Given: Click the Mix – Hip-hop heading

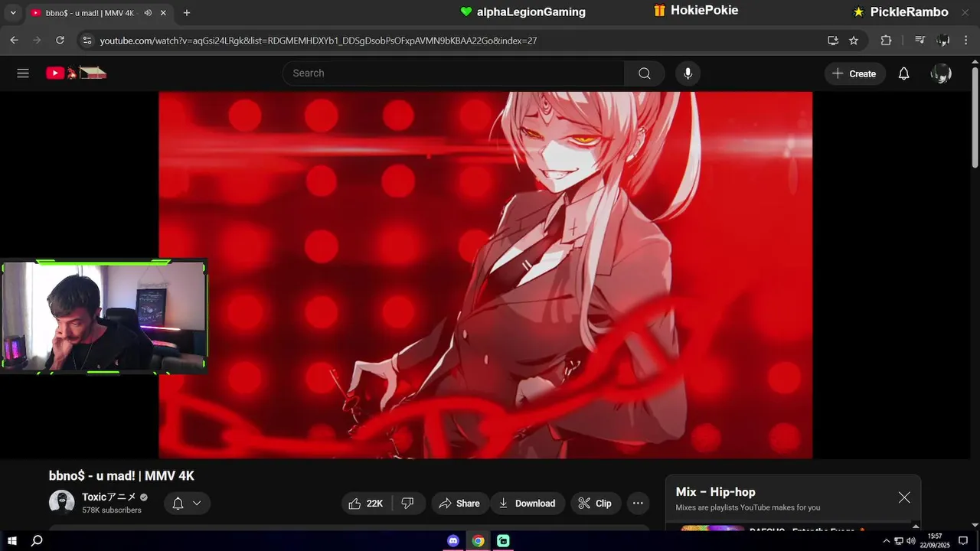Looking at the screenshot, I should pyautogui.click(x=715, y=492).
